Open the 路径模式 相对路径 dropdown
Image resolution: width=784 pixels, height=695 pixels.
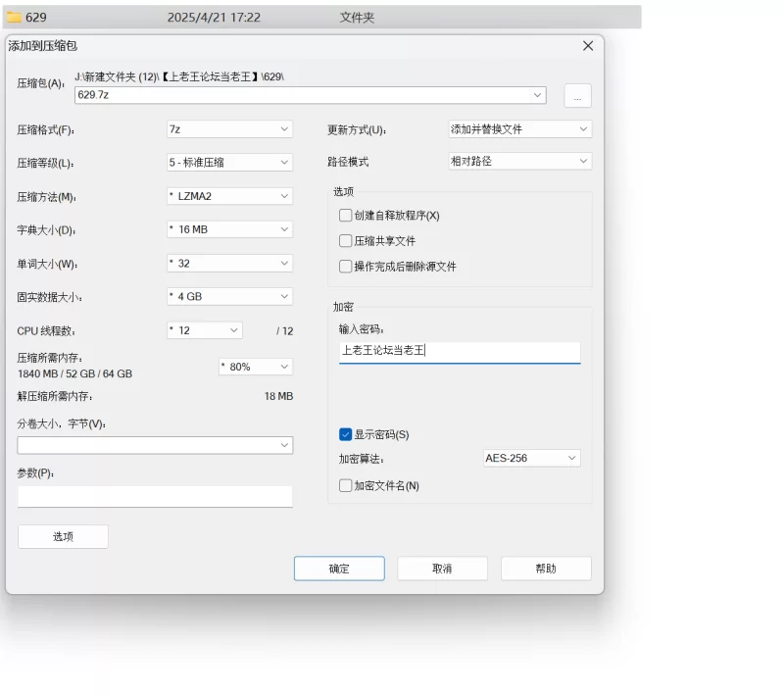pos(520,161)
